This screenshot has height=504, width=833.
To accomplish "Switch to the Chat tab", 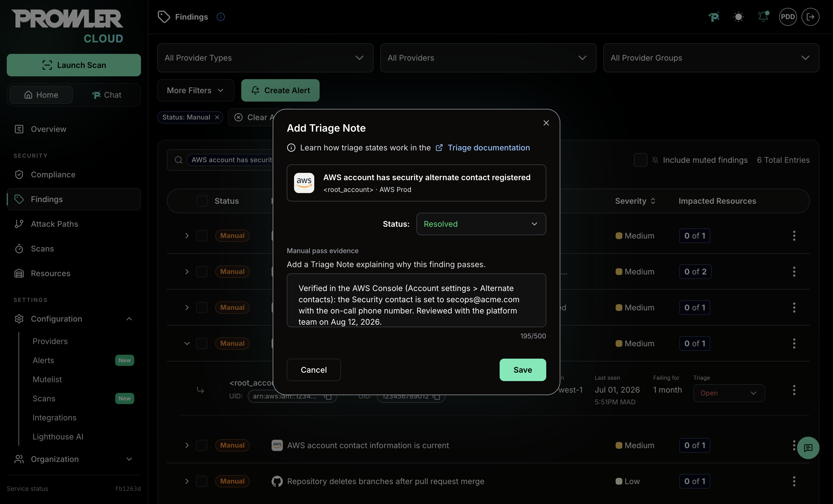I will tap(106, 95).
